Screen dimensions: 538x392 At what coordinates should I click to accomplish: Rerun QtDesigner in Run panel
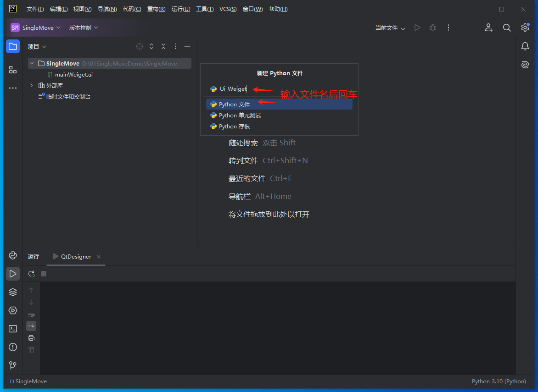click(31, 274)
